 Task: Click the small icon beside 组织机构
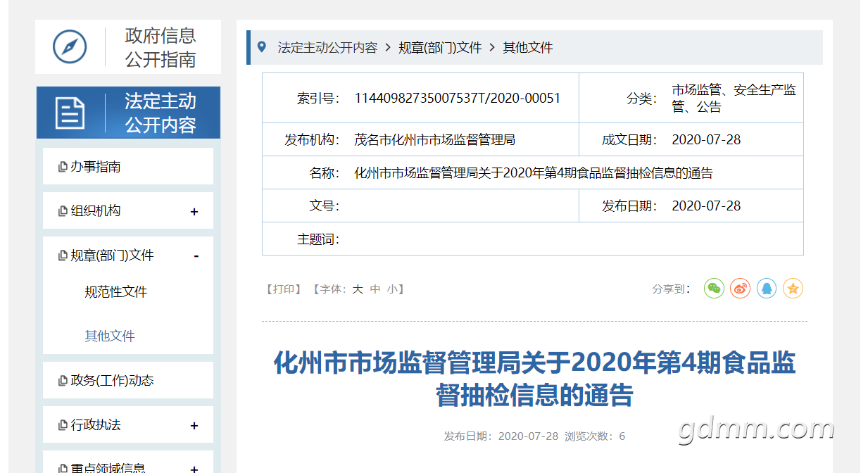pyautogui.click(x=63, y=211)
